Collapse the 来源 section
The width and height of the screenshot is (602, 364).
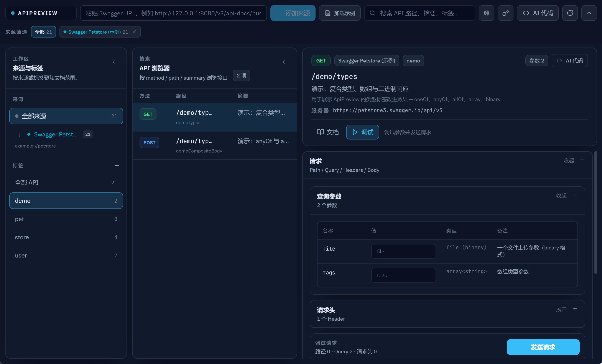point(117,99)
